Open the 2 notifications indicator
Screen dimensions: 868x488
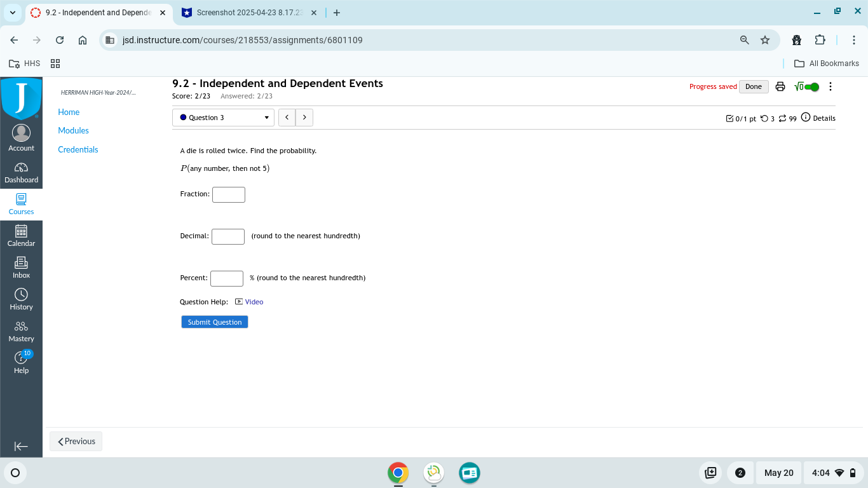pyautogui.click(x=740, y=473)
